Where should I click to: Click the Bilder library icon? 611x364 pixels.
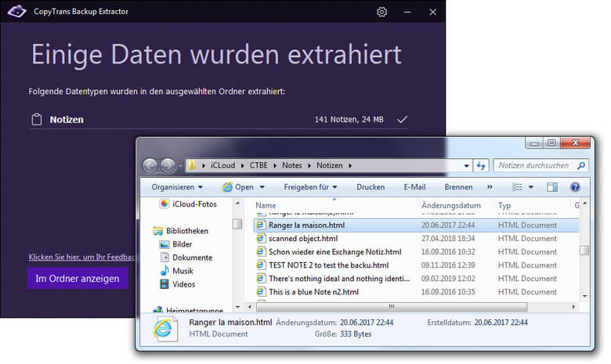coord(164,244)
